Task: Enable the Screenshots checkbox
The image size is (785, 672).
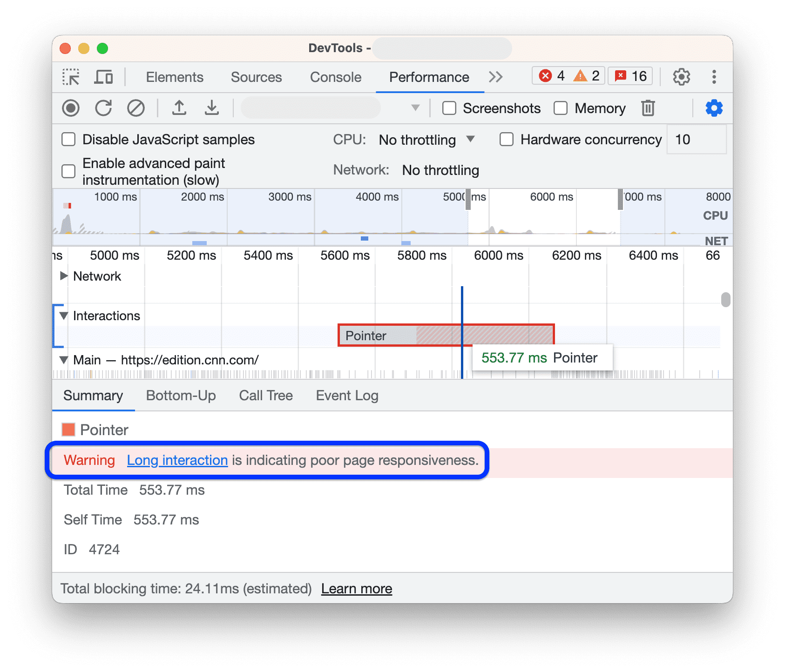Action: (449, 108)
